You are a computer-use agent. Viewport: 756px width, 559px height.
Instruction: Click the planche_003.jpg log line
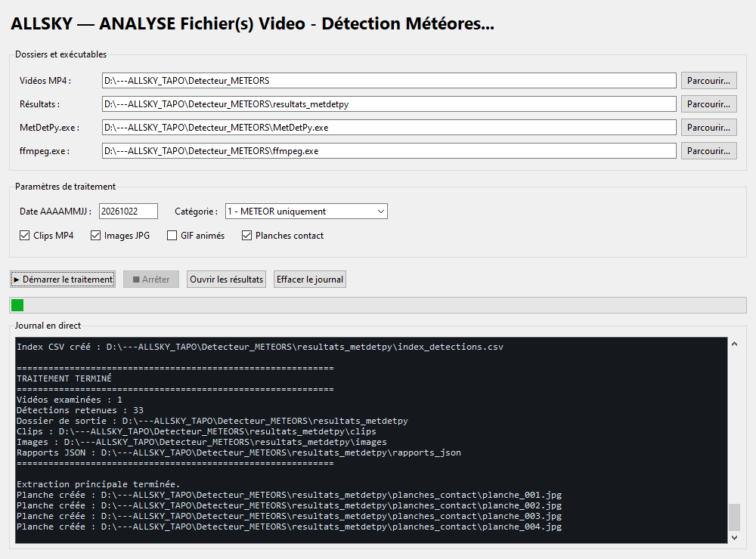[x=290, y=517]
